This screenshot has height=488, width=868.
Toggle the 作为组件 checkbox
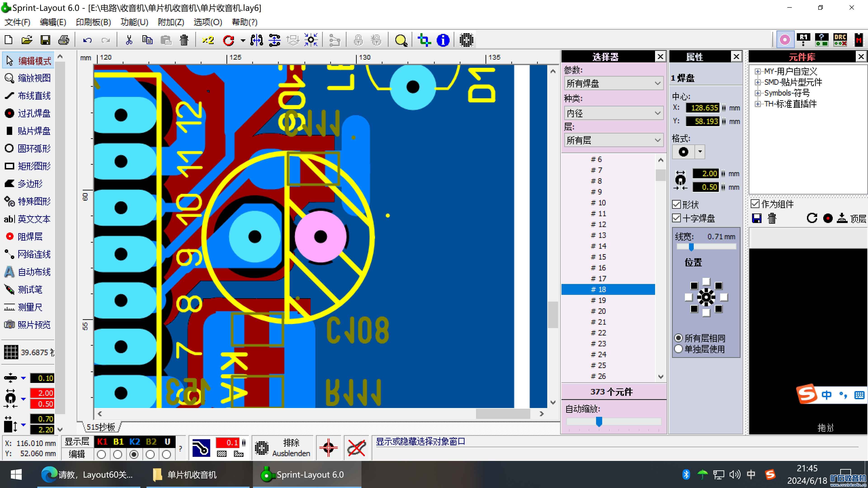click(755, 204)
